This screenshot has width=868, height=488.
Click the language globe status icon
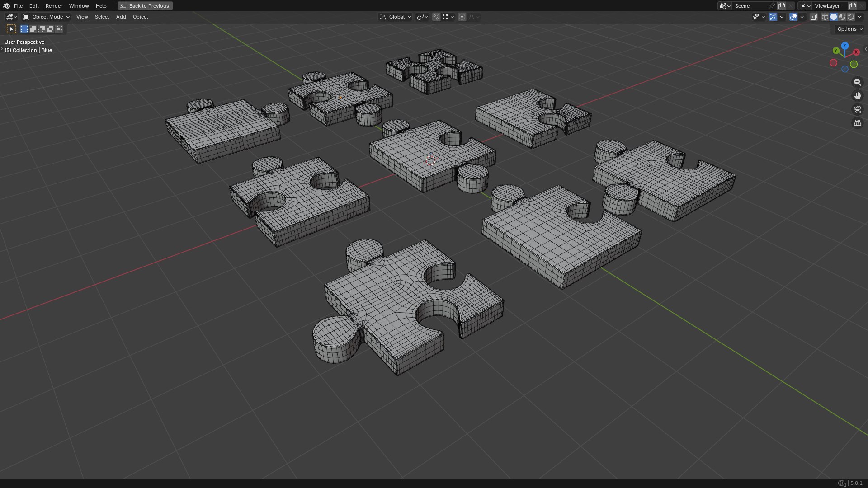(841, 483)
